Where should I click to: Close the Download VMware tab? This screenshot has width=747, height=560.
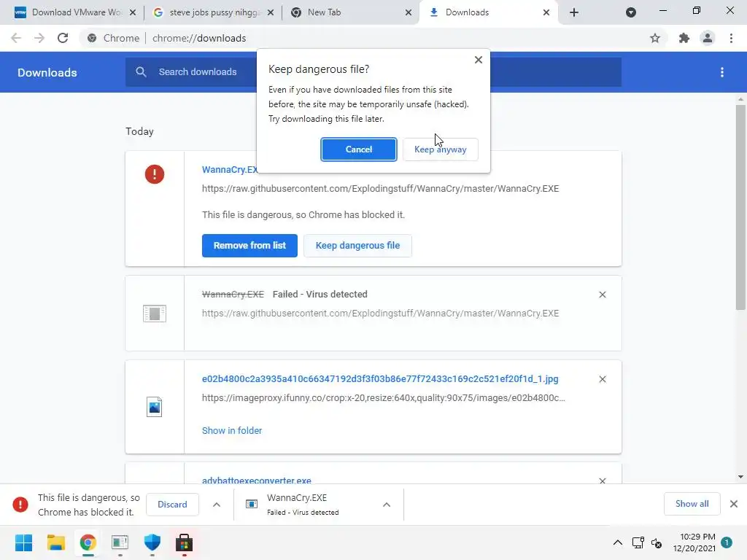(133, 12)
